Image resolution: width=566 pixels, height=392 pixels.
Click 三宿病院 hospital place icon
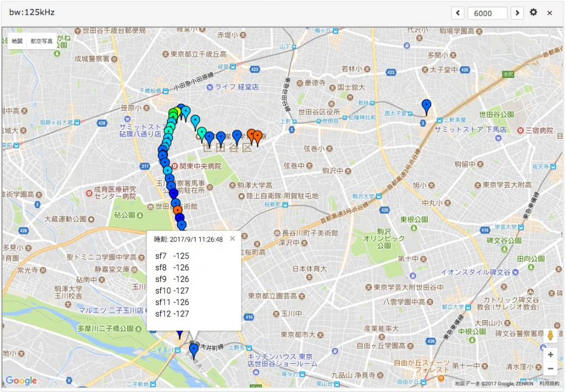520,130
